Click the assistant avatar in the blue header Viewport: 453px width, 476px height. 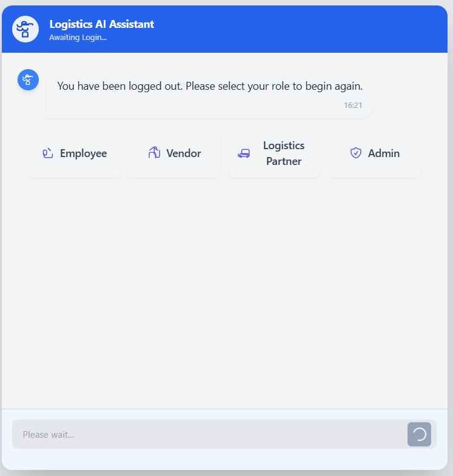(x=25, y=29)
